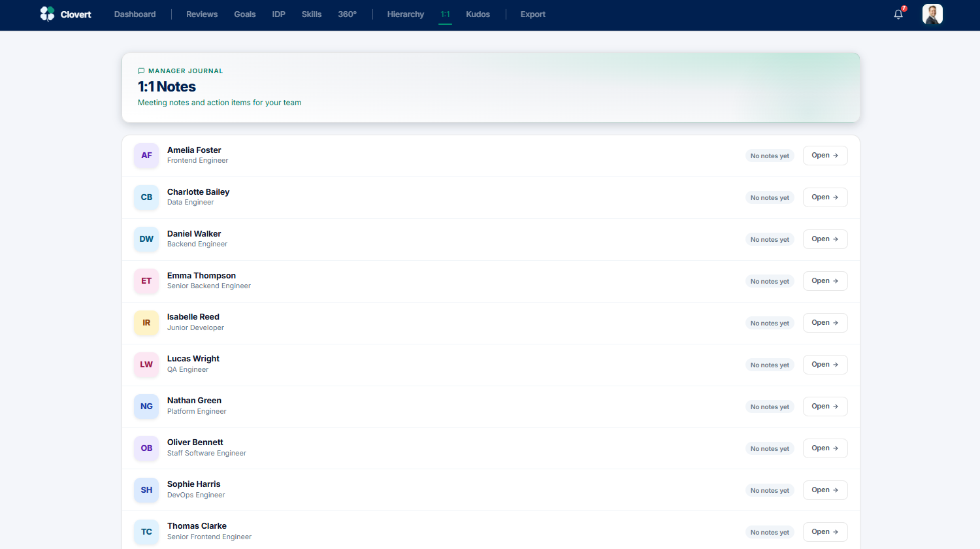Click the name Isabelle Reed

coord(193,317)
